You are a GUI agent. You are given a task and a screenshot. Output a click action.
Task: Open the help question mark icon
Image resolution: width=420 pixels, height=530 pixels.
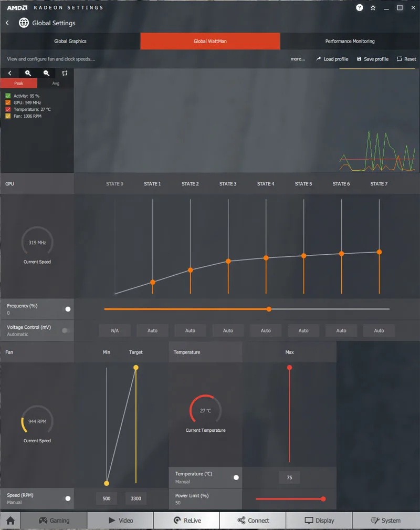(360, 7)
